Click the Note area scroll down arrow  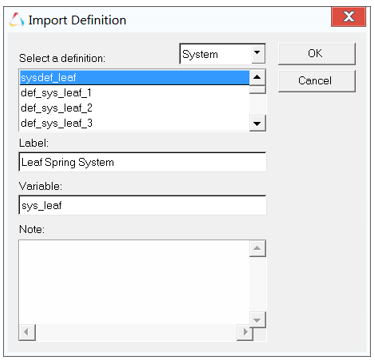tap(257, 320)
